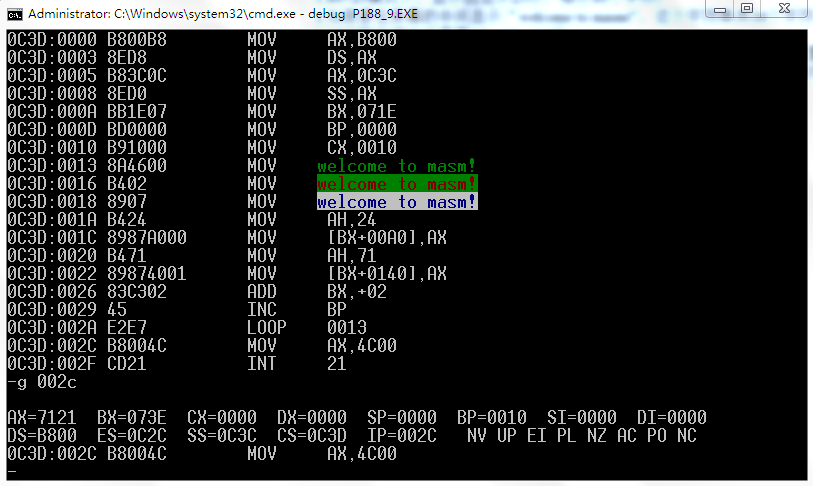813x486 pixels.
Task: Click the operand 'AH,71'
Action: tap(352, 256)
